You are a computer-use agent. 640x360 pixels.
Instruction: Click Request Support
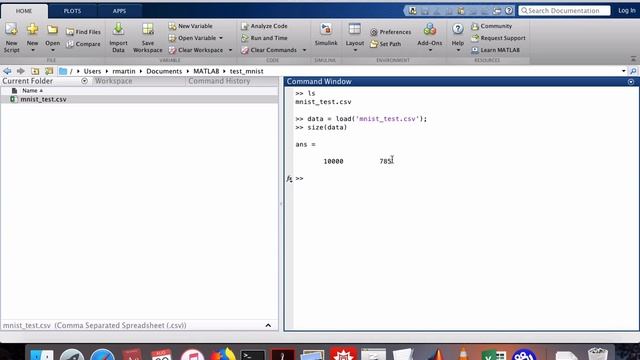[x=498, y=38]
